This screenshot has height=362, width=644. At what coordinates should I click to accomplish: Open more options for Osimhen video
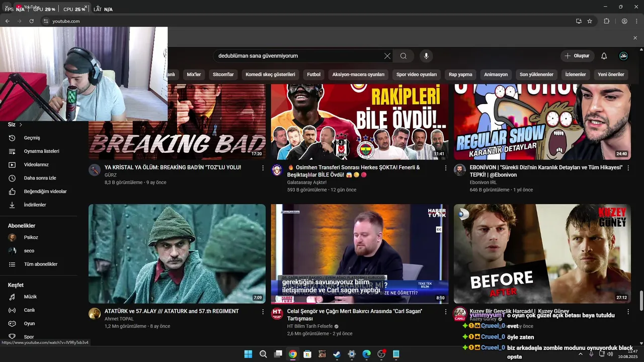(x=445, y=168)
